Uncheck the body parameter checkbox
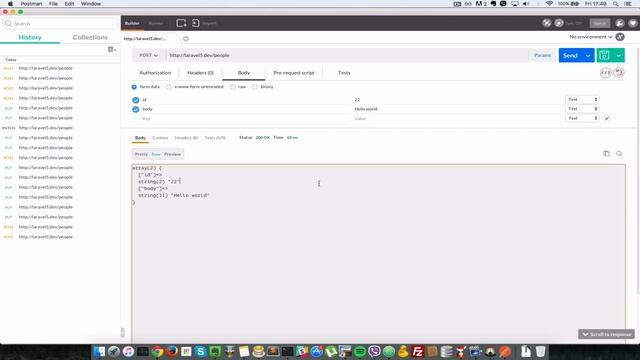Image resolution: width=640 pixels, height=360 pixels. 136,109
